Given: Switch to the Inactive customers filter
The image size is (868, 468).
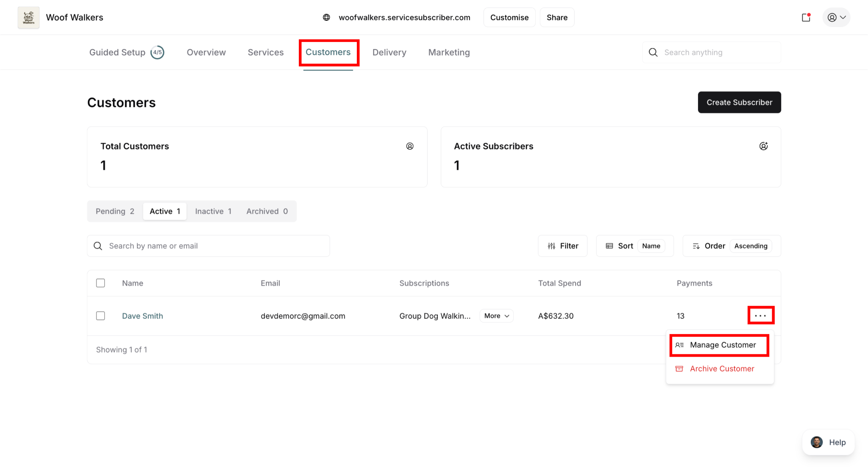Looking at the screenshot, I should pyautogui.click(x=213, y=211).
